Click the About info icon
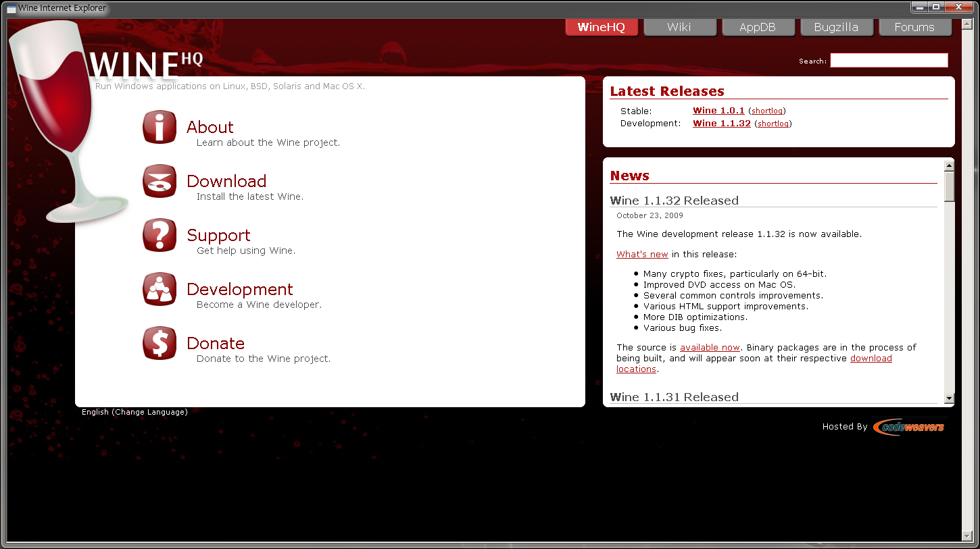This screenshot has height=549, width=980. (160, 127)
